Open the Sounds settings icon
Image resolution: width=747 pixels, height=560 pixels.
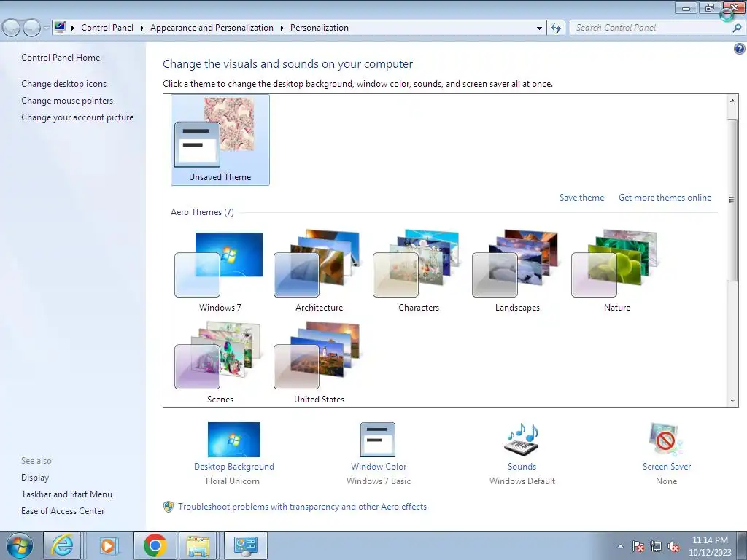pos(522,440)
